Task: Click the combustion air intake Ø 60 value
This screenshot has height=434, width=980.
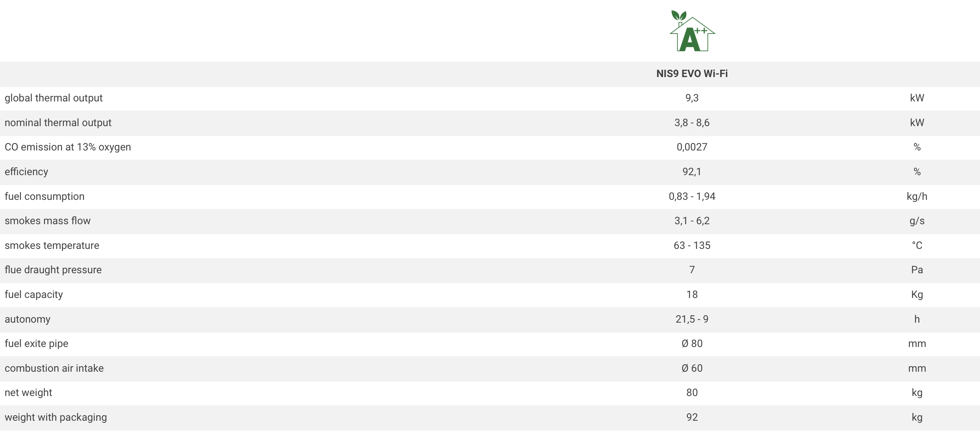Action: pyautogui.click(x=691, y=368)
